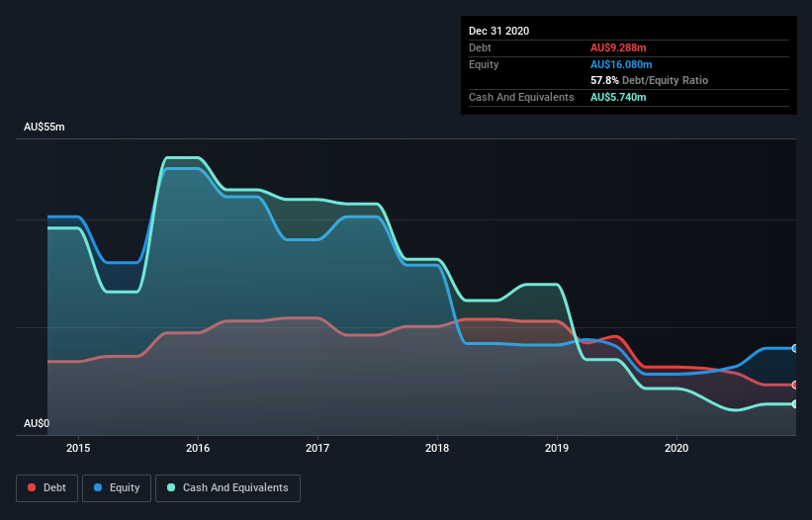Image resolution: width=812 pixels, height=520 pixels.
Task: Click the Dec 31 2020 tooltip date
Action: pos(498,31)
